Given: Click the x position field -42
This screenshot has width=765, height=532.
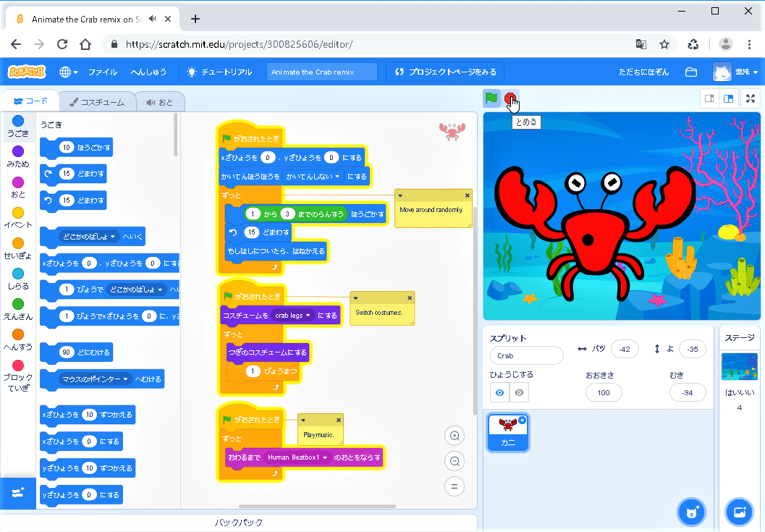Looking at the screenshot, I should pyautogui.click(x=625, y=349).
